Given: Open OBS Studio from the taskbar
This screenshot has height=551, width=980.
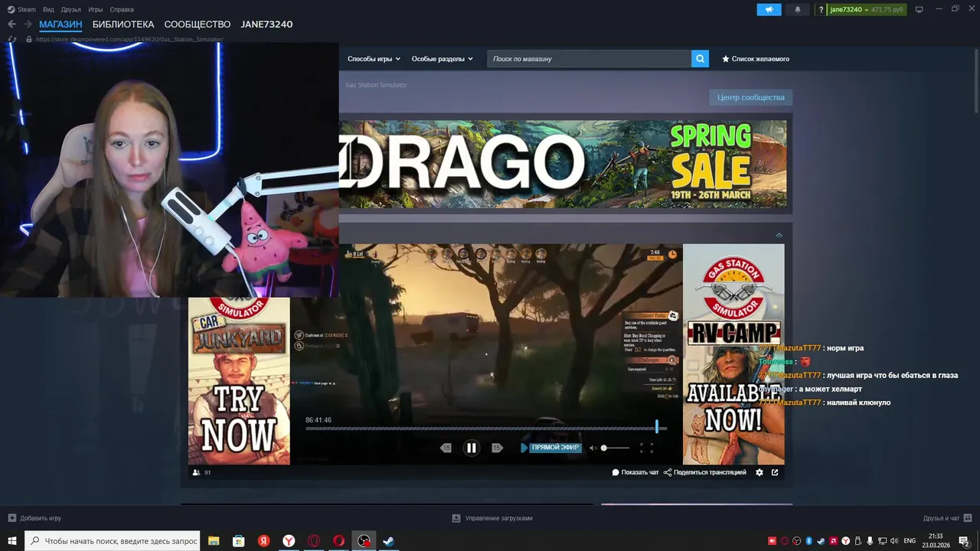Looking at the screenshot, I should pos(364,541).
